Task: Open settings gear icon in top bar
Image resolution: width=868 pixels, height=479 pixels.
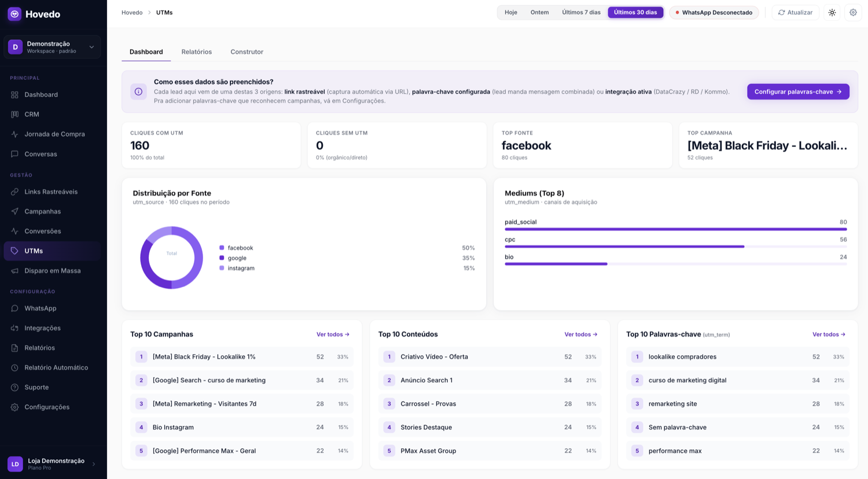Action: 853,12
